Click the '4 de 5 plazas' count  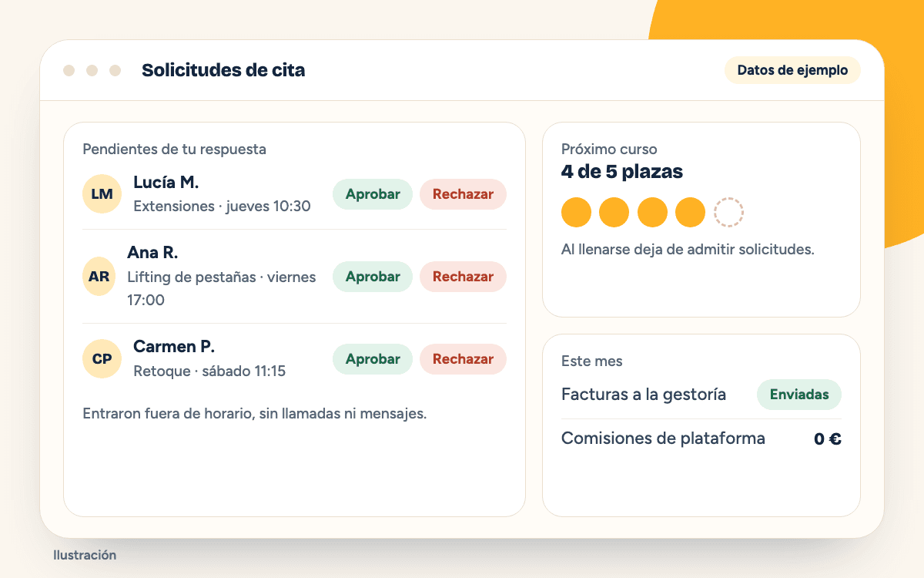(x=622, y=171)
